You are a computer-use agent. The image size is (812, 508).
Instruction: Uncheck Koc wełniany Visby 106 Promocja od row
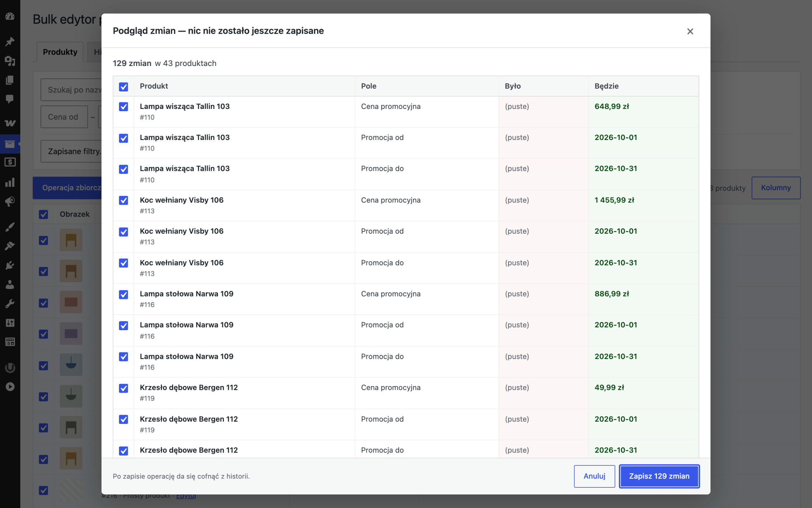(x=123, y=232)
